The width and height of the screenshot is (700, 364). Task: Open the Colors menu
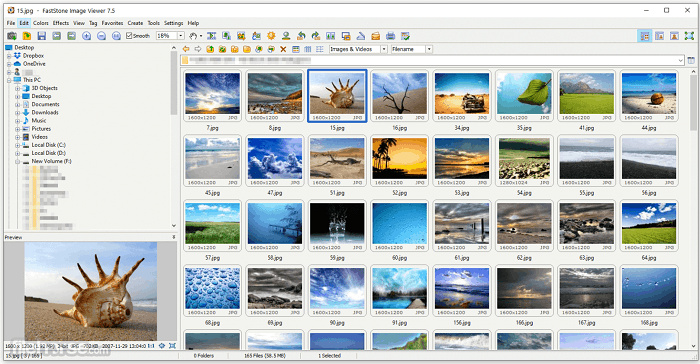[41, 23]
